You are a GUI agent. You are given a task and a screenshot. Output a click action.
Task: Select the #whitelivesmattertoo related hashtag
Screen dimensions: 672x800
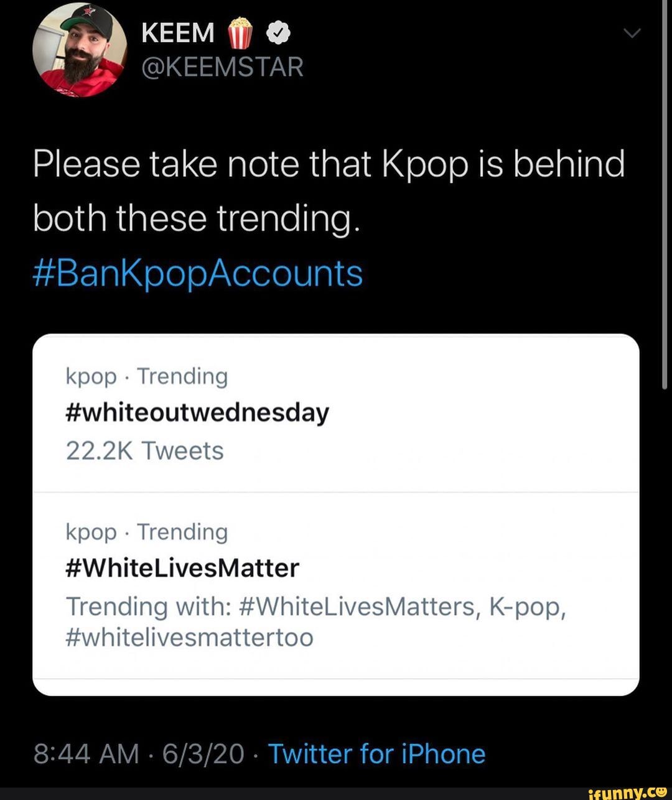(x=189, y=637)
